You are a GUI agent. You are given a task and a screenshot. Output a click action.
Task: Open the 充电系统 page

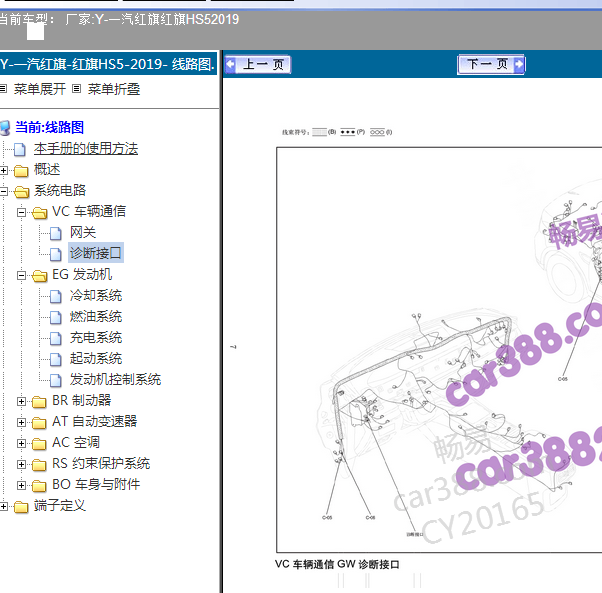pyautogui.click(x=96, y=337)
